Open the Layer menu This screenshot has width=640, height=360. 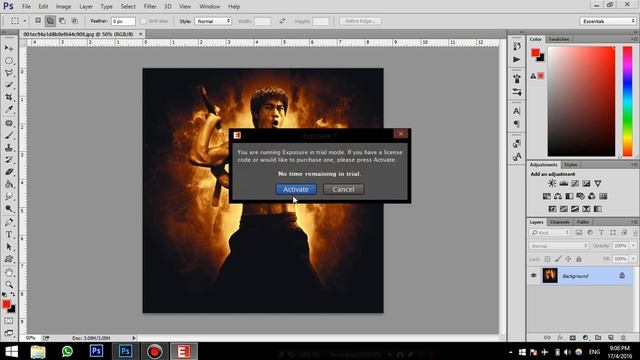pos(86,7)
